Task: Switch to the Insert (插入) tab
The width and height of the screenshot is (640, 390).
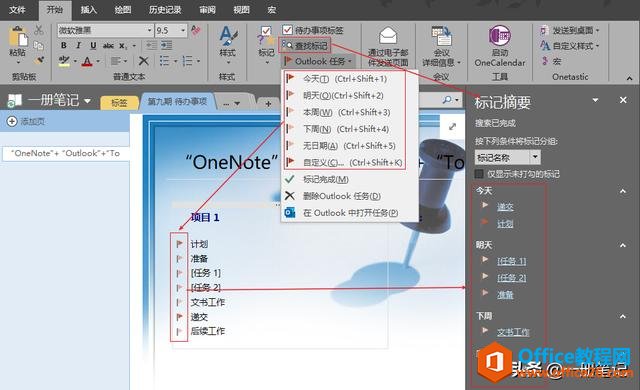Action: (x=89, y=10)
